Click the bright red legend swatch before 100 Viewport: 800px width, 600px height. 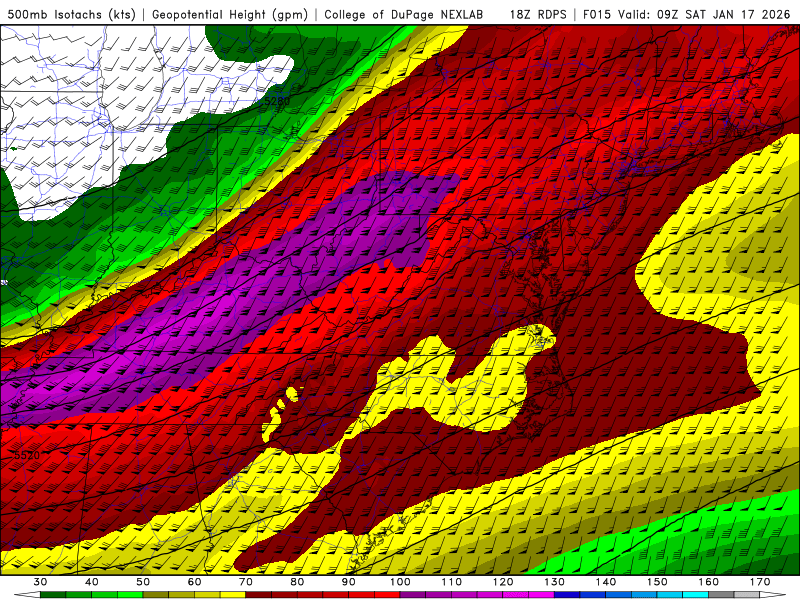pyautogui.click(x=387, y=595)
